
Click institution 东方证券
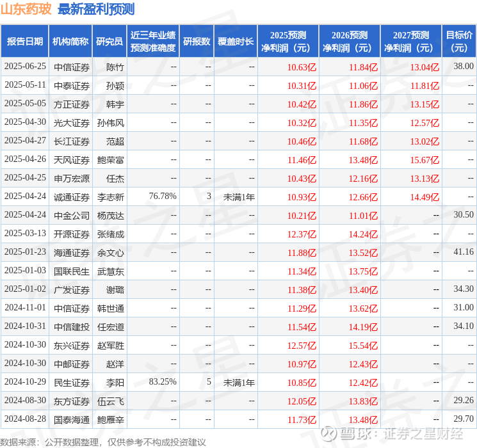point(72,401)
